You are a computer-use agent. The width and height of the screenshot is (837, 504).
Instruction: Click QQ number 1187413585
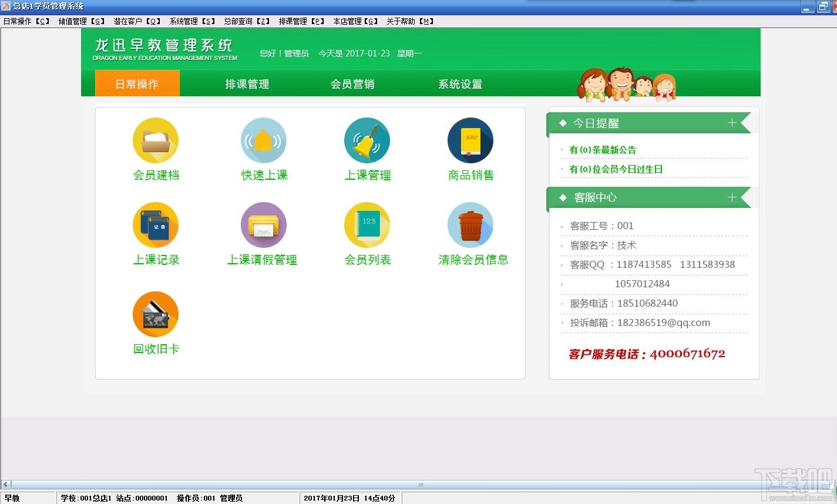pos(644,264)
